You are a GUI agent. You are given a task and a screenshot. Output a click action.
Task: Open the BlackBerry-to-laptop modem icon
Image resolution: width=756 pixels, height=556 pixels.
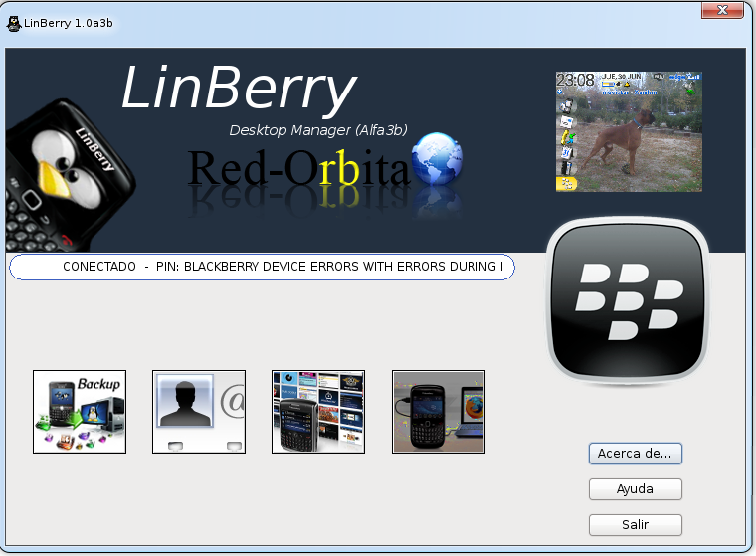click(439, 412)
